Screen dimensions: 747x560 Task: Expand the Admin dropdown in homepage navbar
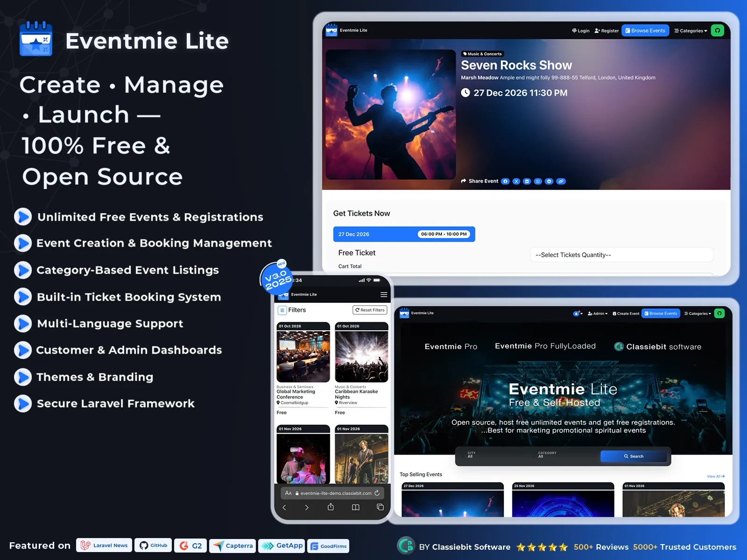click(x=598, y=314)
